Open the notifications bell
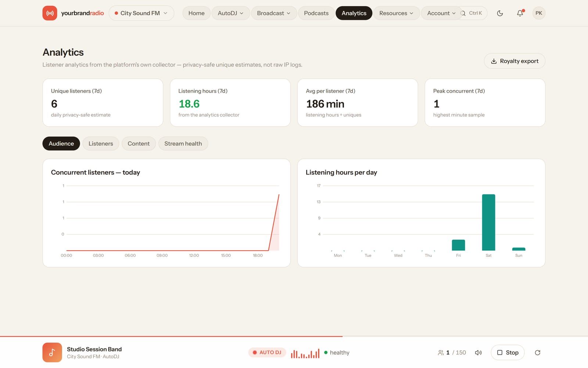This screenshot has width=588, height=368. click(x=520, y=13)
